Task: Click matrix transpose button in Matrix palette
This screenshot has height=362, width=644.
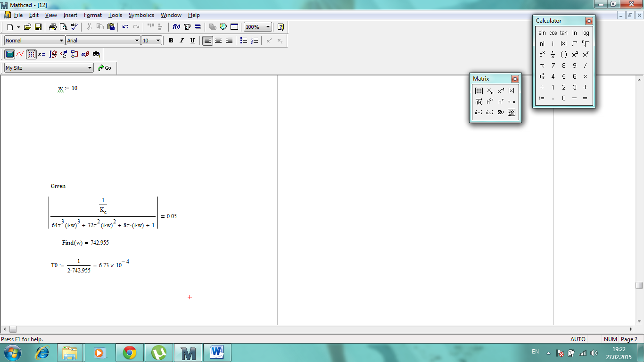Action: [x=501, y=102]
